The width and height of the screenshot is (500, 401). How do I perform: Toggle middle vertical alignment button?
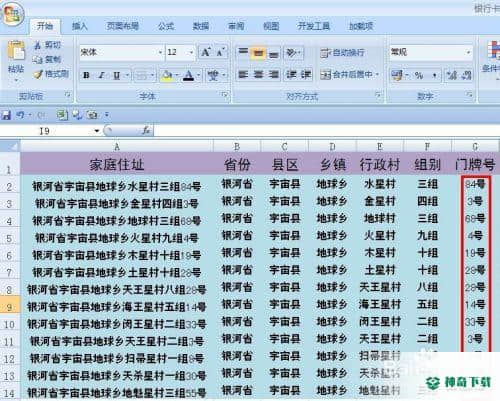[x=258, y=53]
